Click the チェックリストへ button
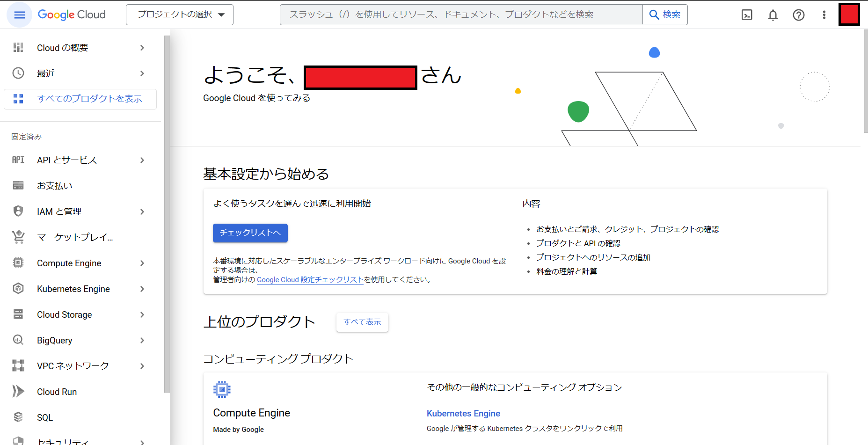The height and width of the screenshot is (445, 868). [x=250, y=233]
